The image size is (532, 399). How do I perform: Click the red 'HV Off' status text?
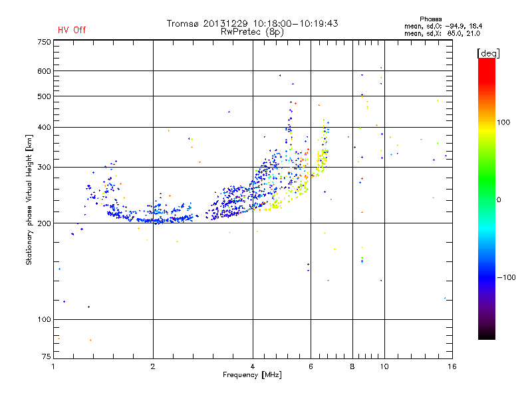[x=72, y=30]
